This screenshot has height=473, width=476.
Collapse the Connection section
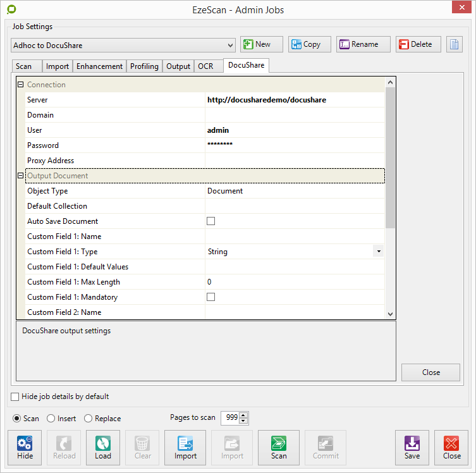click(x=20, y=85)
